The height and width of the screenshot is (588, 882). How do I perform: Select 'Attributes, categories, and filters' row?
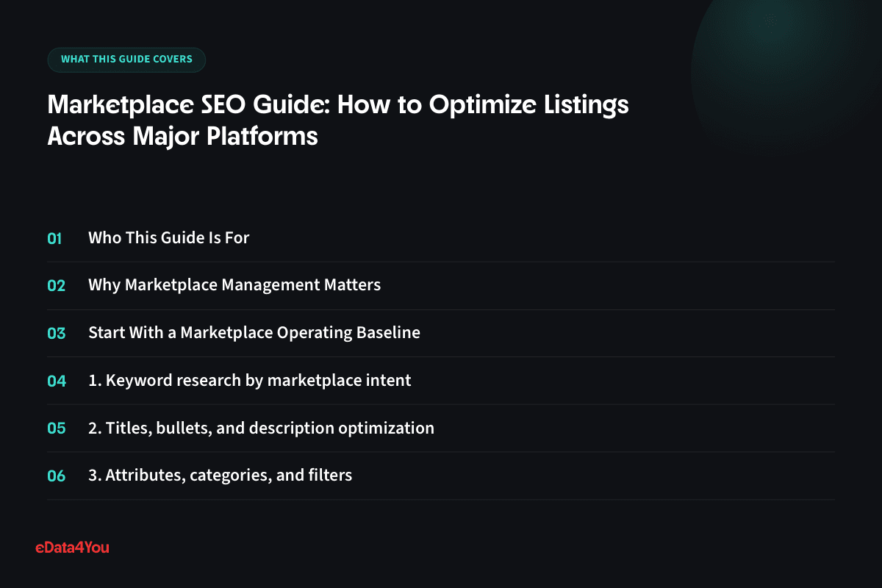(441, 476)
